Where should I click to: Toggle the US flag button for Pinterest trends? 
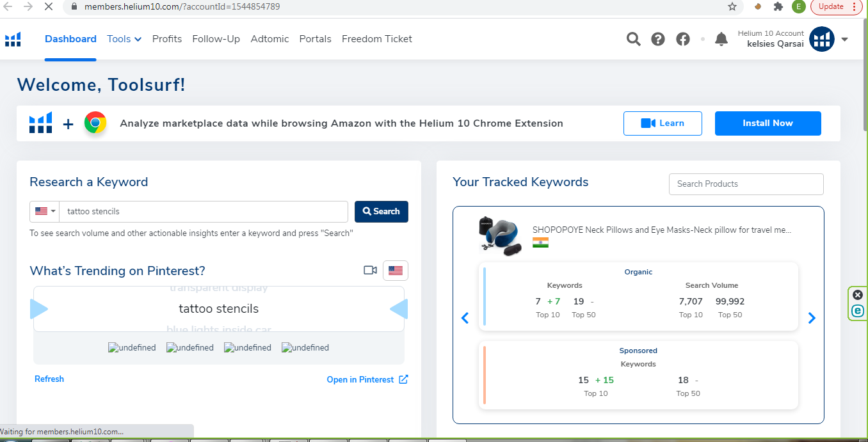(x=395, y=271)
